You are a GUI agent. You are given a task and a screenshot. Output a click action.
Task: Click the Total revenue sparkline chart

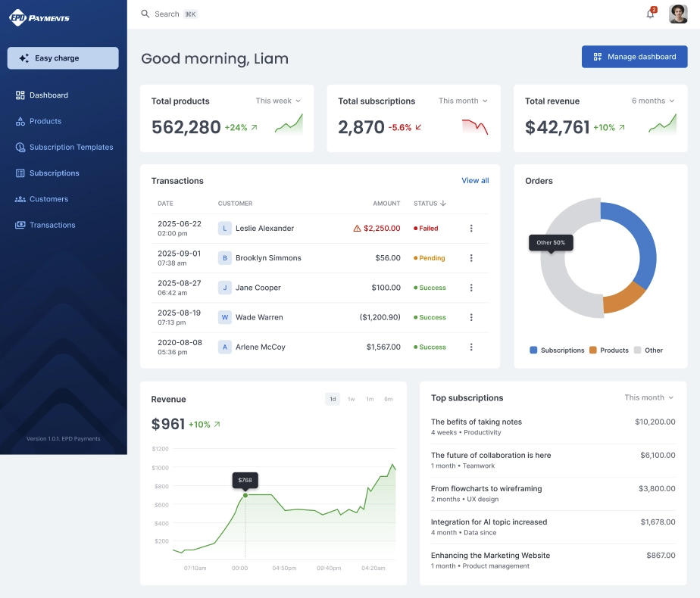[662, 124]
